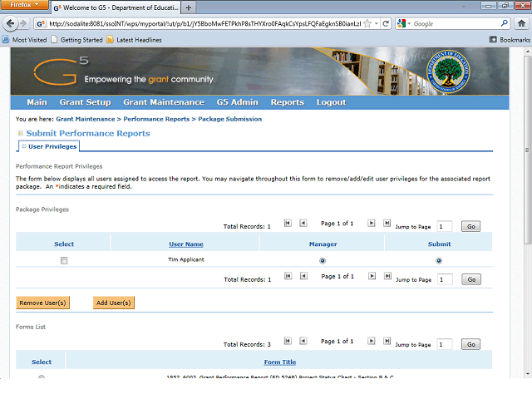
Task: Go to last page in Forms List pager
Action: (387, 341)
